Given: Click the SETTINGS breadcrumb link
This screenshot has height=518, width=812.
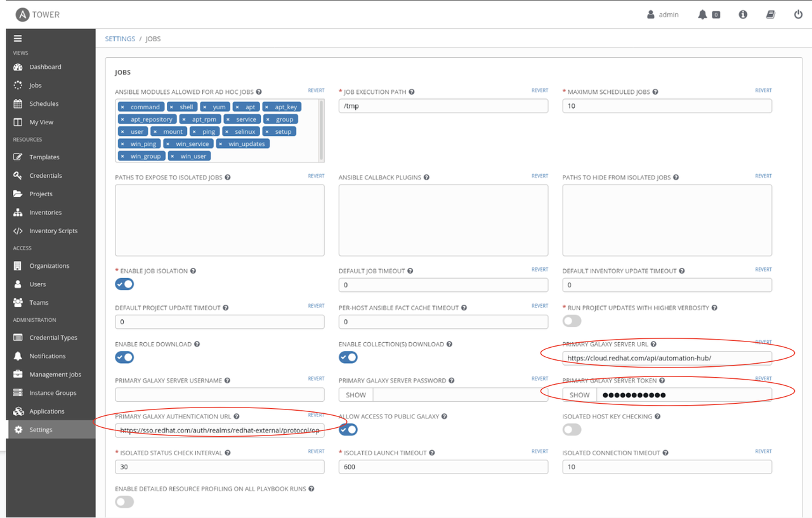Looking at the screenshot, I should [120, 39].
